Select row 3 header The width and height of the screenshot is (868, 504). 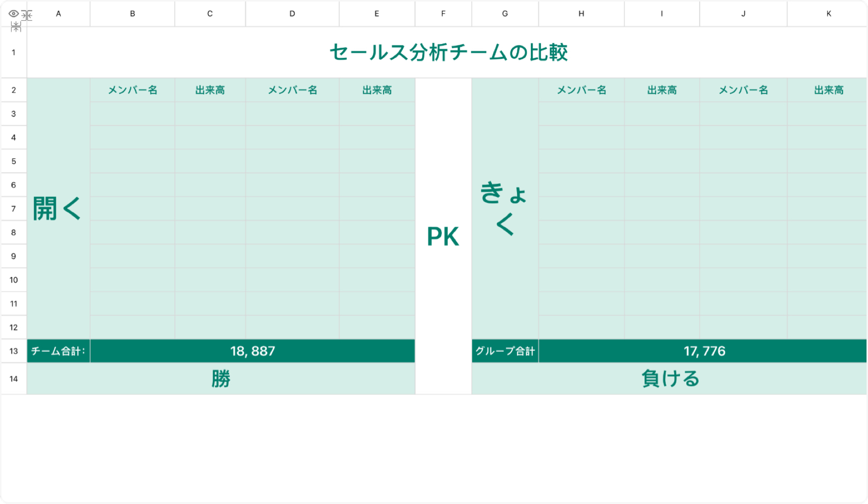[14, 114]
